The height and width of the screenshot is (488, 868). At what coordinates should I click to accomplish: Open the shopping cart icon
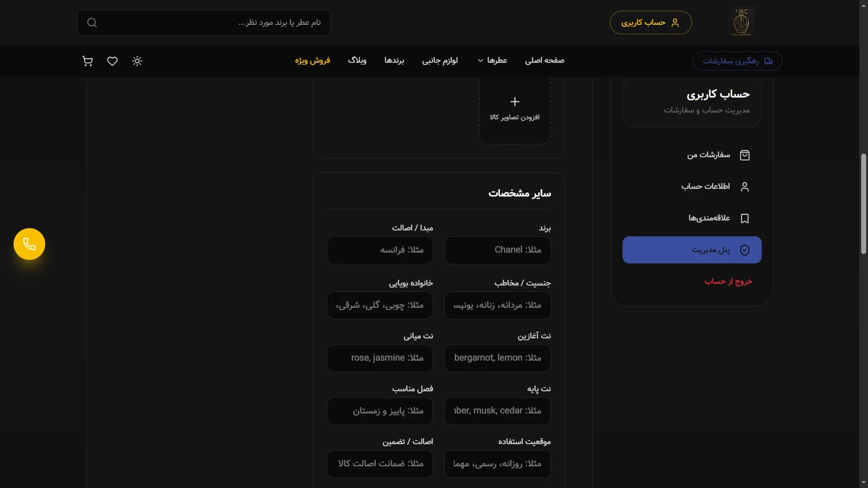click(88, 61)
